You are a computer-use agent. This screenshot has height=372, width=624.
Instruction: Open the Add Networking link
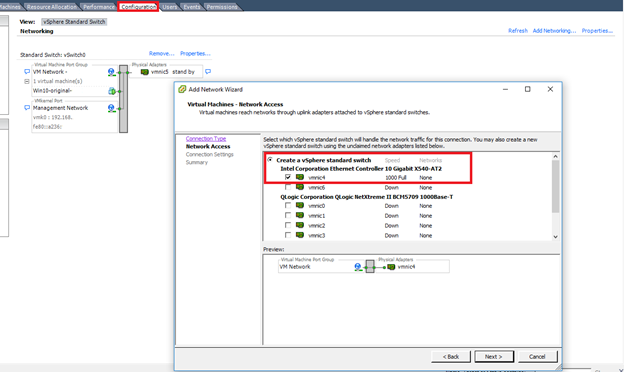tap(554, 31)
